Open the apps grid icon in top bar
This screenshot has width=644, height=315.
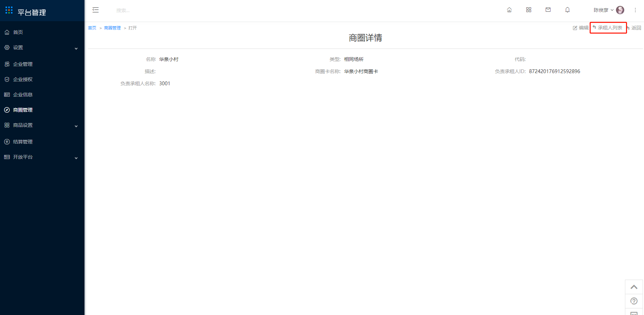(529, 10)
